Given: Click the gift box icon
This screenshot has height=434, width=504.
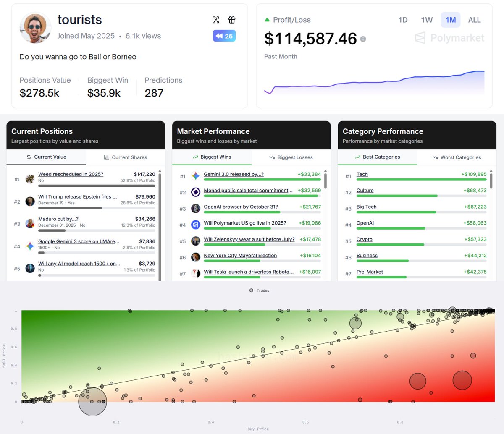Looking at the screenshot, I should coord(232,20).
